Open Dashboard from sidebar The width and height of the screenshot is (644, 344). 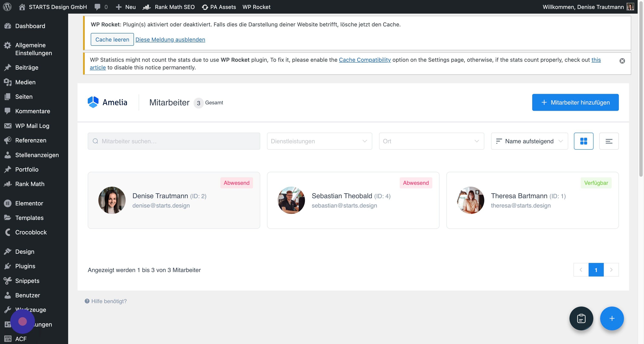point(30,26)
